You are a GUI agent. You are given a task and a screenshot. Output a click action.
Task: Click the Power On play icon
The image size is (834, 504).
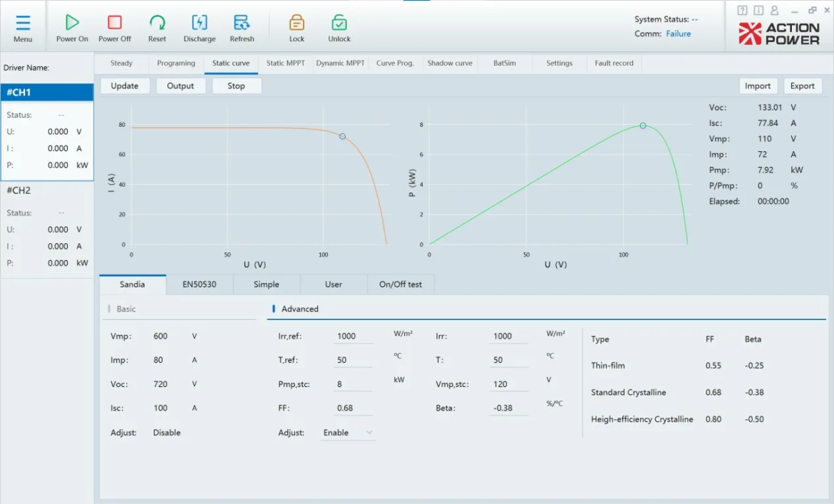[72, 22]
